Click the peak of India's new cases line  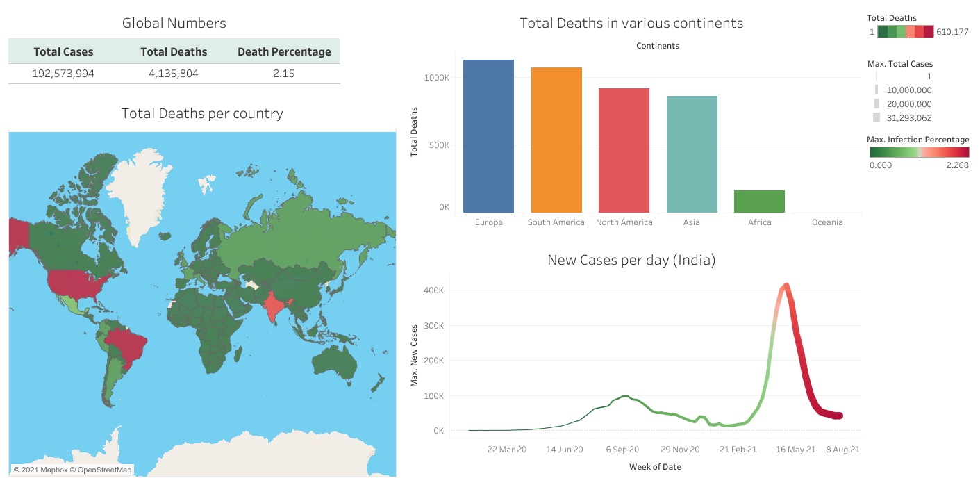(786, 285)
